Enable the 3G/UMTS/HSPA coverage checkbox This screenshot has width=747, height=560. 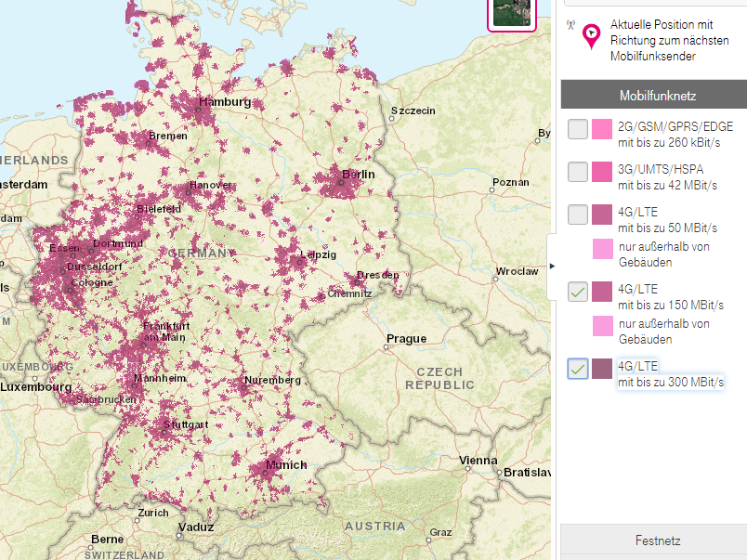[x=577, y=172]
